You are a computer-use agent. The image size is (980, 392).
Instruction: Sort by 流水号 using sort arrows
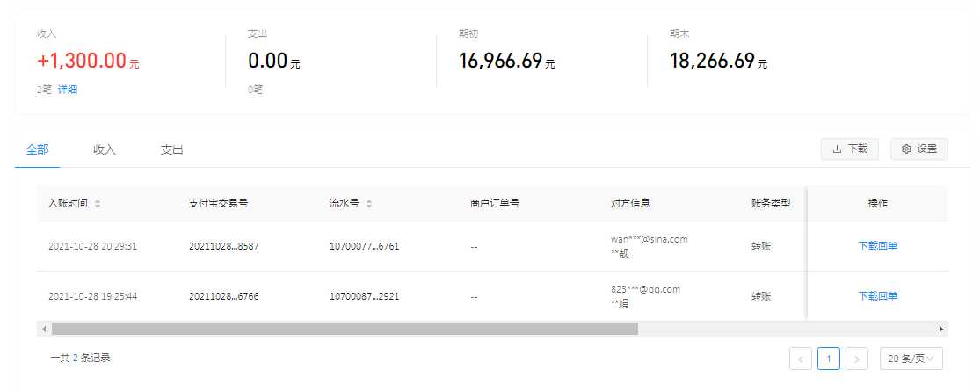click(x=369, y=204)
